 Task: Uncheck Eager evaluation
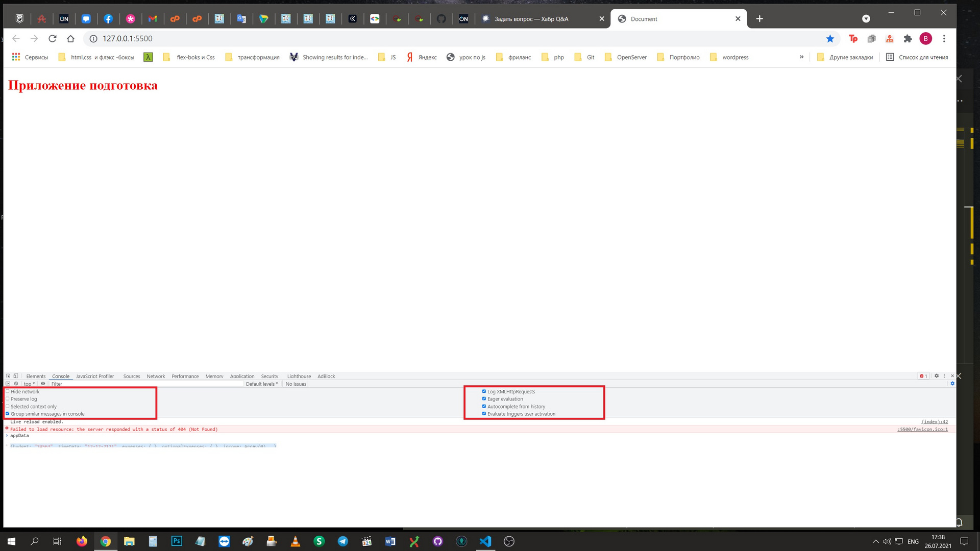click(484, 399)
